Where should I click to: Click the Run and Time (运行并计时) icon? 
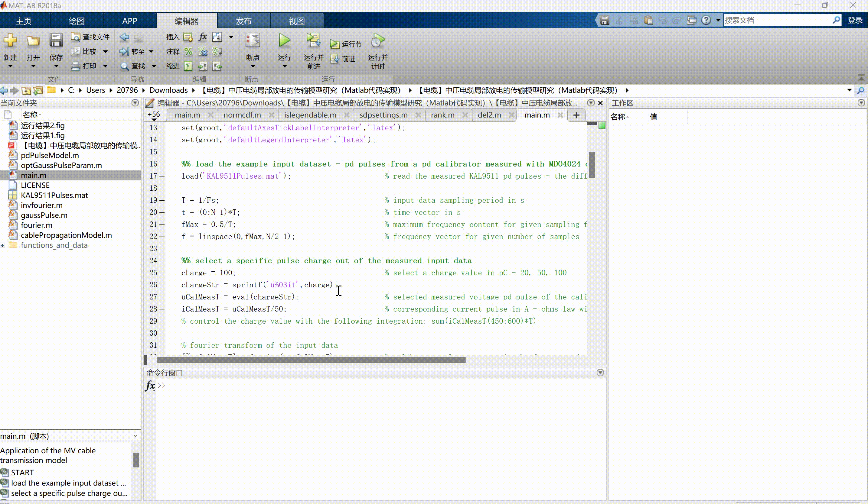click(377, 40)
